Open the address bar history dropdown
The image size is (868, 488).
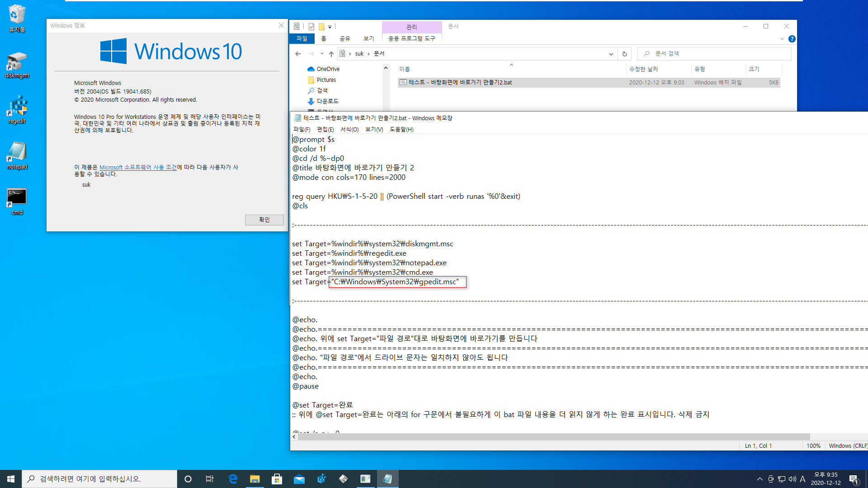611,54
